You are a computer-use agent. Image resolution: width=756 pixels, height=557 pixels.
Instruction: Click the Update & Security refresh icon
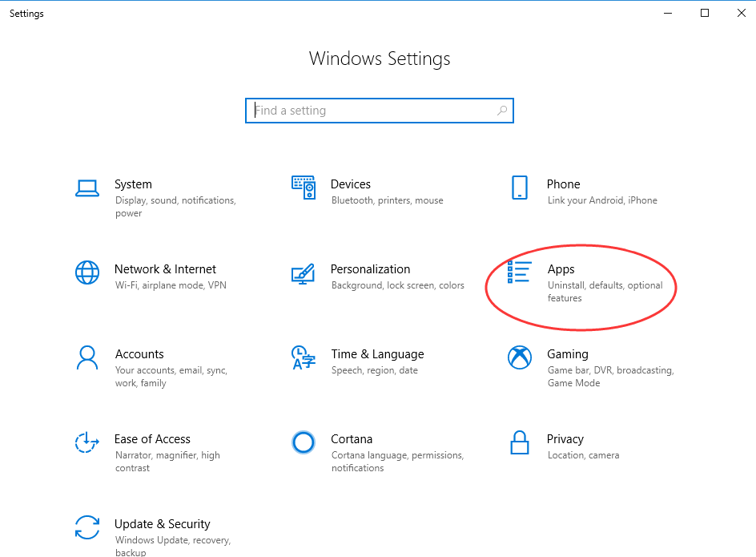click(87, 527)
